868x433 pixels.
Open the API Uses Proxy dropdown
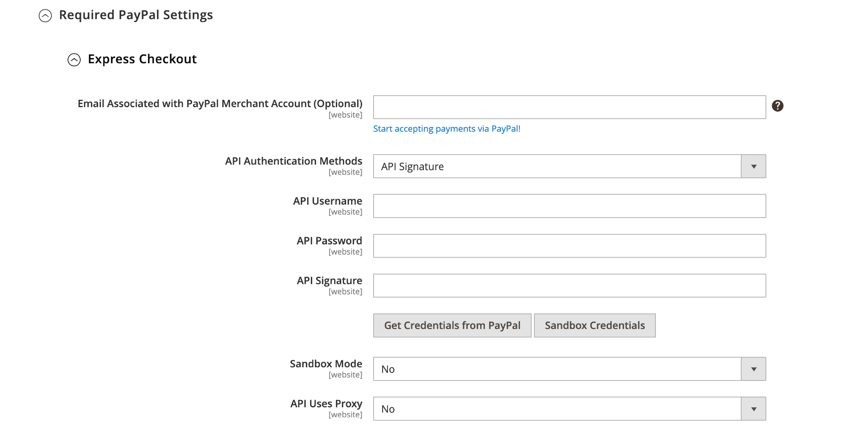[569, 409]
